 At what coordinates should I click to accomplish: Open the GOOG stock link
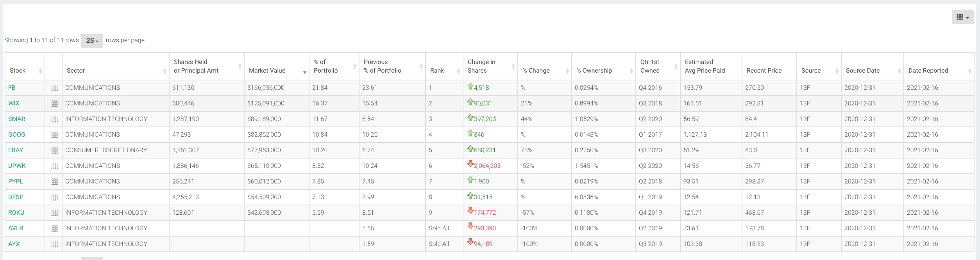(17, 135)
